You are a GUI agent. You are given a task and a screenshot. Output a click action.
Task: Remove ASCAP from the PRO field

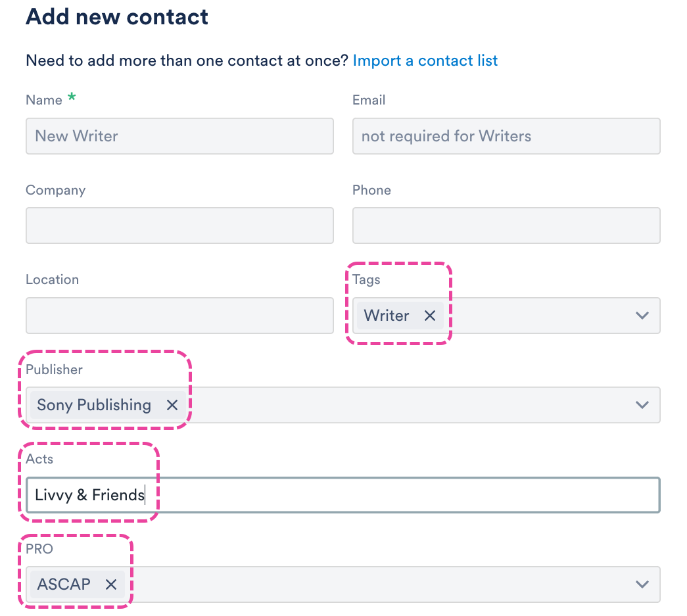pyautogui.click(x=111, y=584)
